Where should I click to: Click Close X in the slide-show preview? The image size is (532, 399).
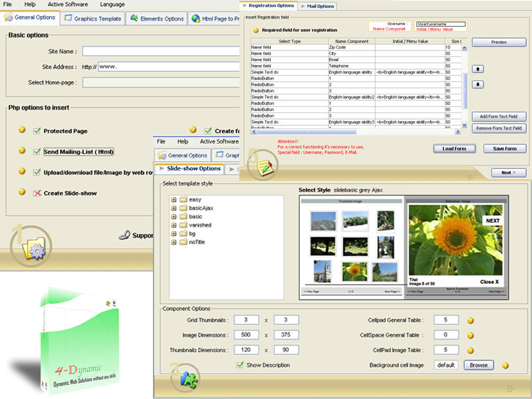click(489, 282)
